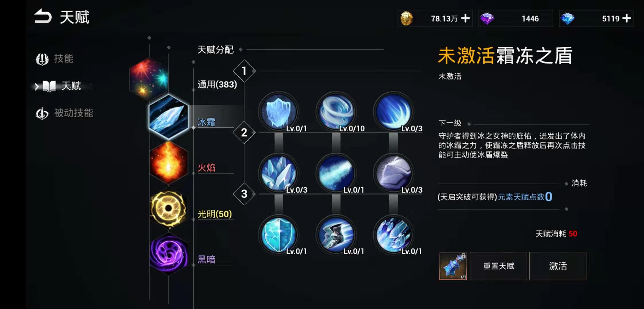Select the whirlwind talent with Lv.0/10

(x=336, y=112)
